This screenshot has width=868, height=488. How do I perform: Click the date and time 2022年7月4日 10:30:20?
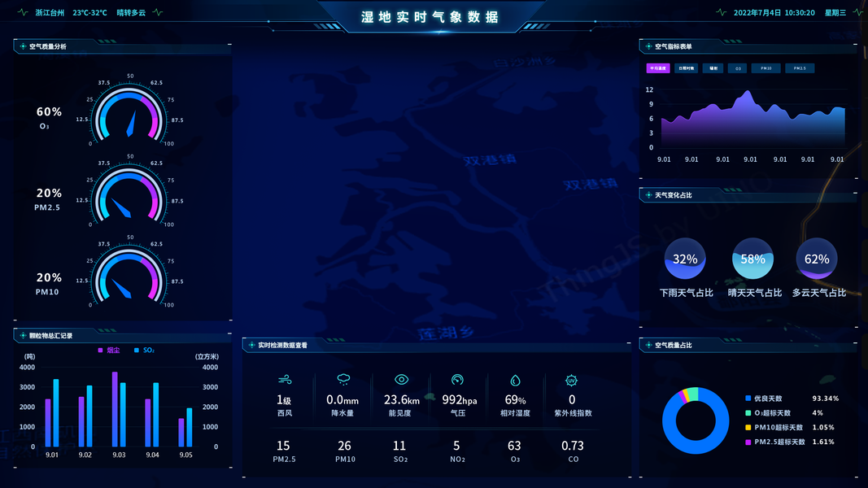774,12
